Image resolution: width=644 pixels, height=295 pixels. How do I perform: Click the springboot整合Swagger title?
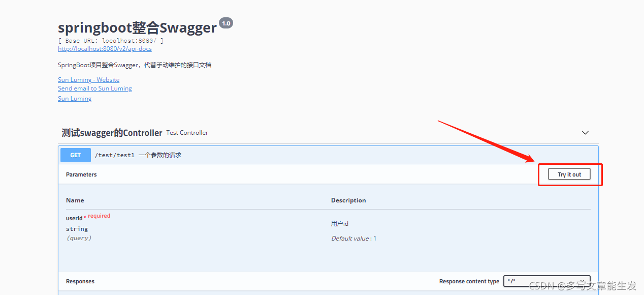point(137,27)
